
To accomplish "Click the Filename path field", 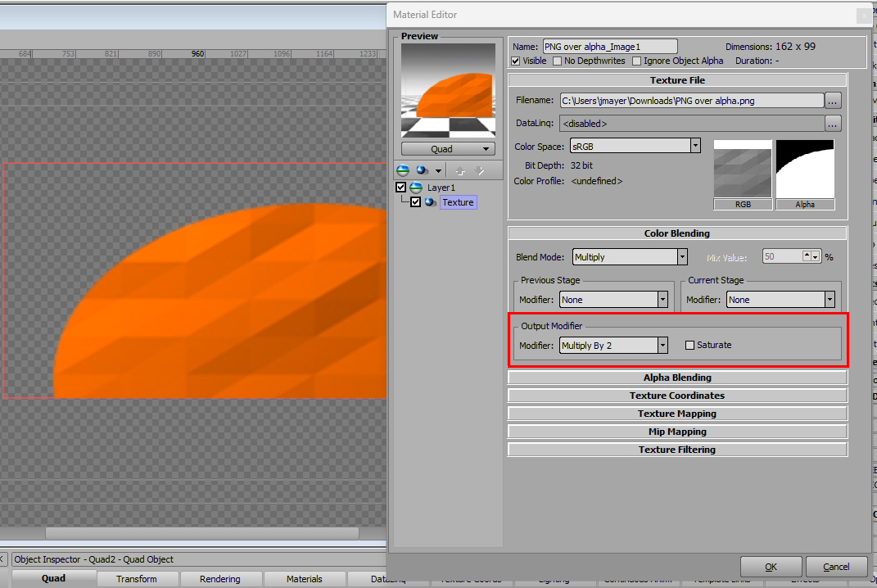I will click(x=692, y=101).
